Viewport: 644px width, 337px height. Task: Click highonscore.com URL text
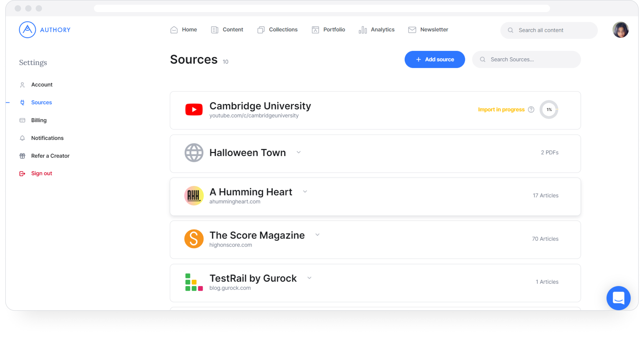(x=231, y=245)
